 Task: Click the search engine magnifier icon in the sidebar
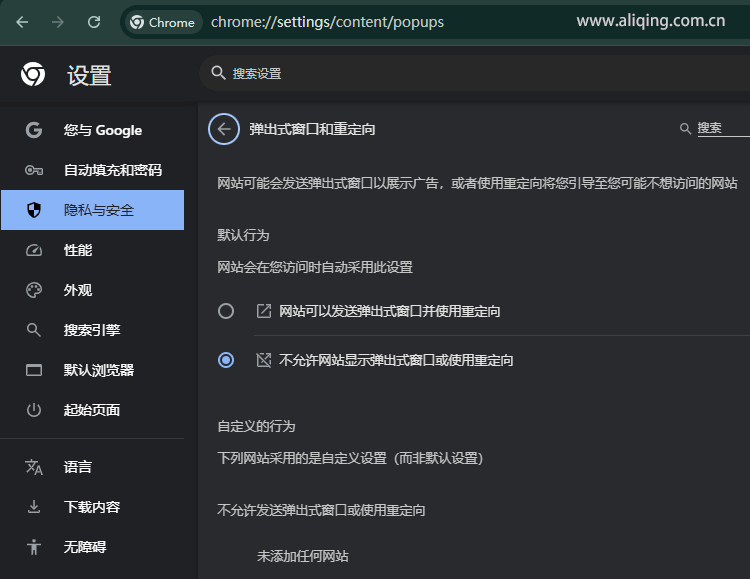(34, 330)
